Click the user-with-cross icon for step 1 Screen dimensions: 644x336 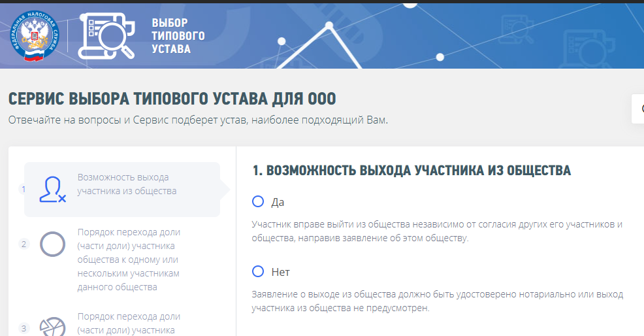point(52,189)
